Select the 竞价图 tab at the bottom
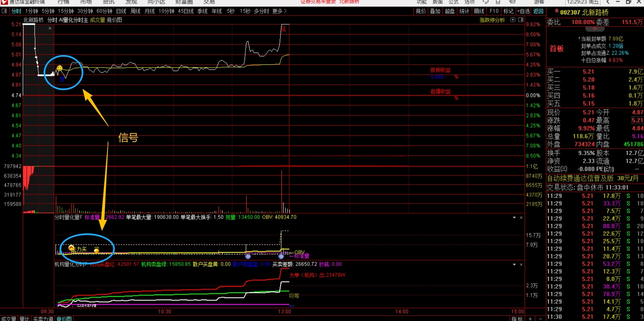This screenshot has height=321, width=644. pos(64,318)
